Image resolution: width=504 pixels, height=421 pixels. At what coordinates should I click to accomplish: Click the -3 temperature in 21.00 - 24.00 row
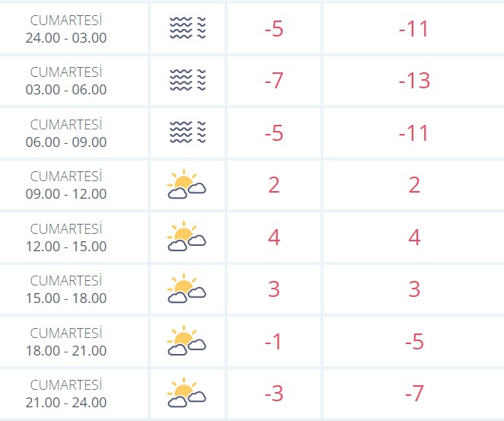click(x=274, y=394)
